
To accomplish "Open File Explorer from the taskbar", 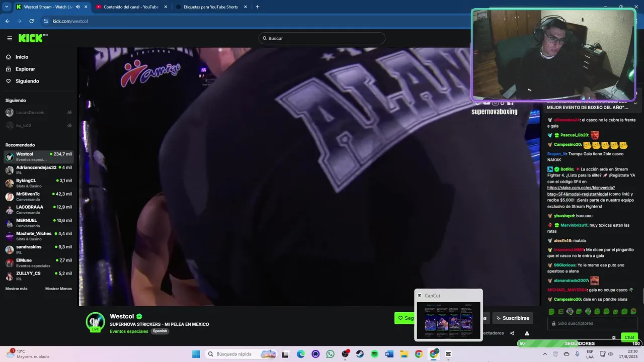I will (404, 354).
